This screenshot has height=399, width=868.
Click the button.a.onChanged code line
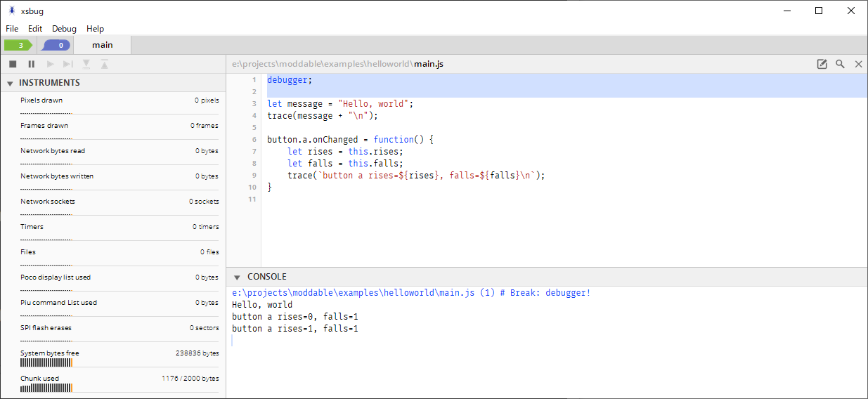coord(351,140)
